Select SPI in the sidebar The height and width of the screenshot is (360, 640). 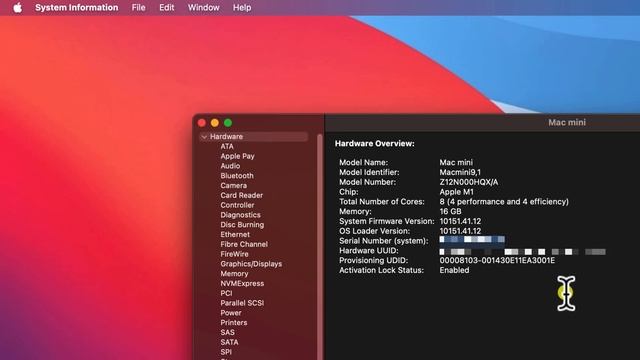pyautogui.click(x=226, y=352)
